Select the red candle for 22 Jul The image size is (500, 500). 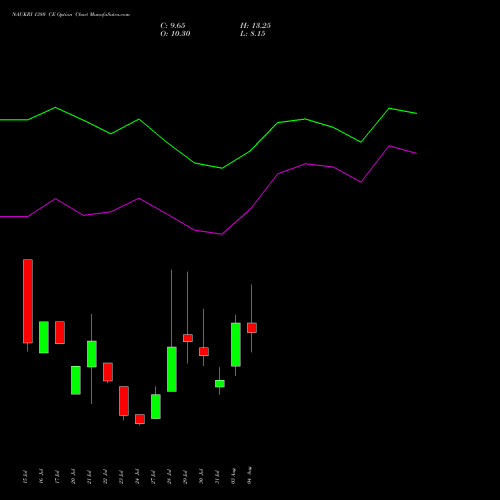point(108,372)
